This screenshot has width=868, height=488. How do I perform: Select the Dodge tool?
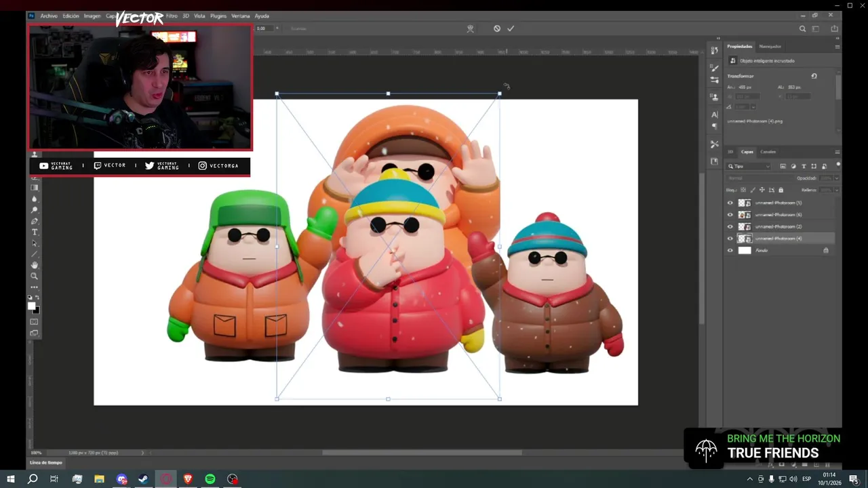[x=35, y=210]
